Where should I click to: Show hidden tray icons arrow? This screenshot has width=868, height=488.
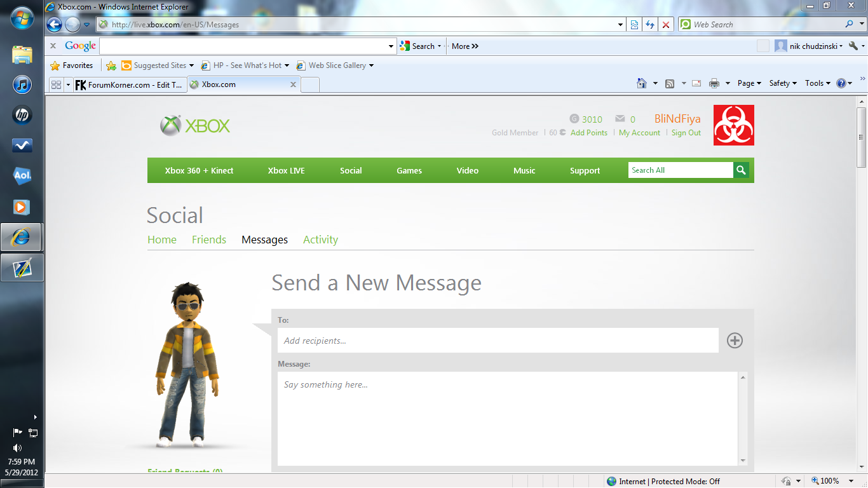point(35,417)
